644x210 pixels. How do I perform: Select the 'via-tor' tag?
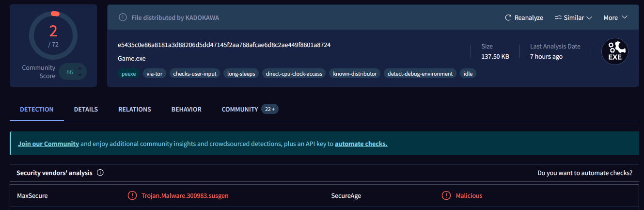point(155,74)
